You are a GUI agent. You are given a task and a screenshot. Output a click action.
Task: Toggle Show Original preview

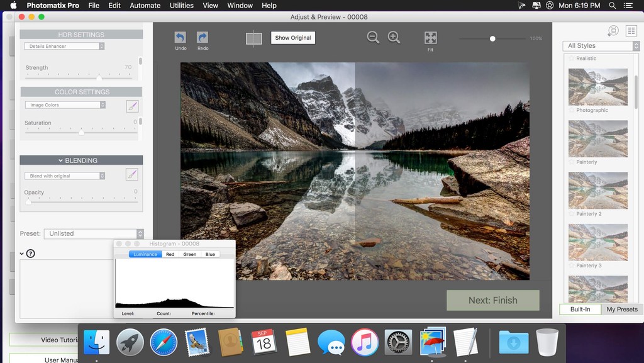click(292, 37)
